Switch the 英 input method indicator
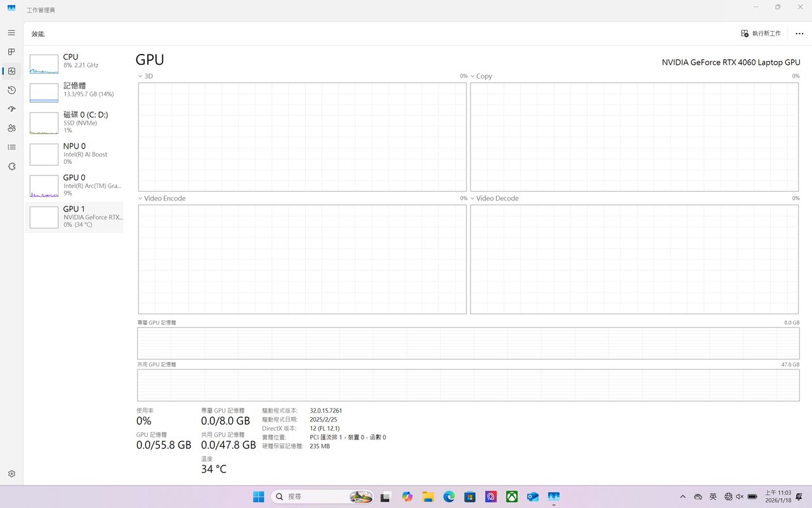Image resolution: width=812 pixels, height=508 pixels. (x=713, y=497)
